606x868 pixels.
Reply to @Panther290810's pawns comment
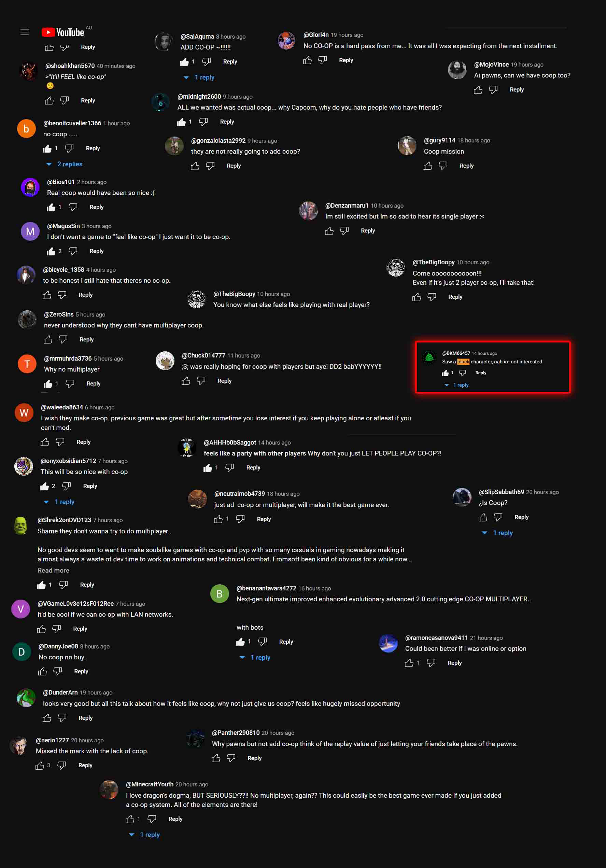pos(254,758)
